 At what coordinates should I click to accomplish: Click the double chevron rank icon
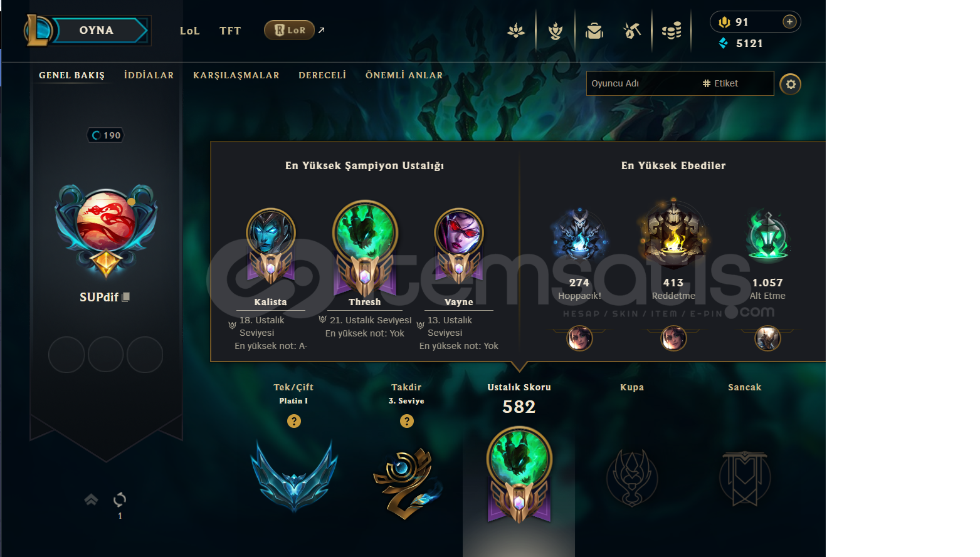pyautogui.click(x=92, y=499)
